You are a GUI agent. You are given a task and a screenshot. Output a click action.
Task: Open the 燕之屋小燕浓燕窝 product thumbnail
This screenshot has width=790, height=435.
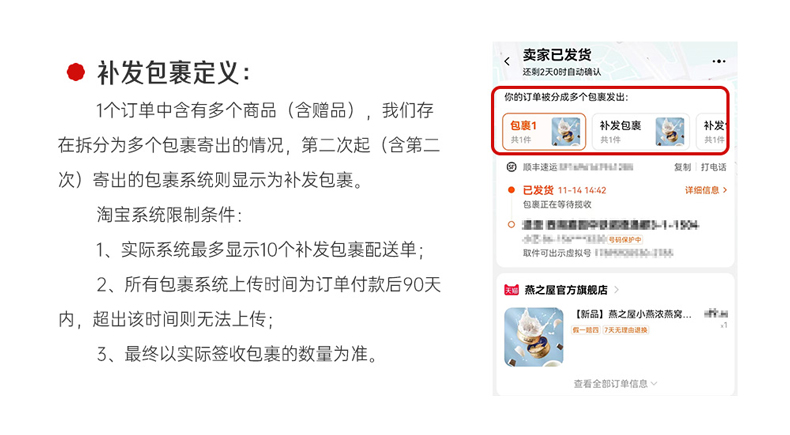[x=534, y=337]
